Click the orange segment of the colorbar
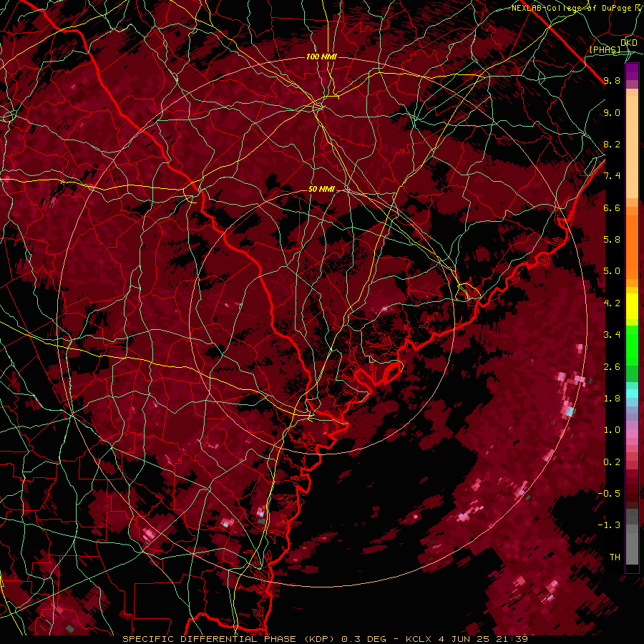The width and height of the screenshot is (644, 644). pyautogui.click(x=632, y=247)
